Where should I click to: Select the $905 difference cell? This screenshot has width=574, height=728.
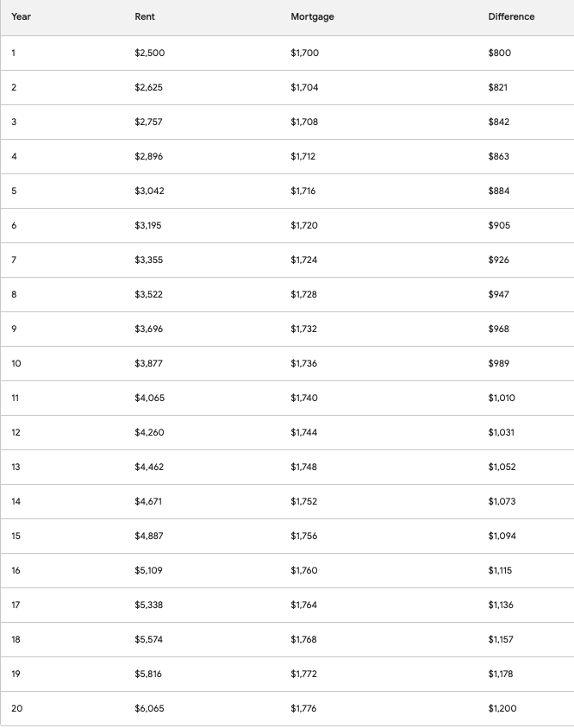pos(499,226)
